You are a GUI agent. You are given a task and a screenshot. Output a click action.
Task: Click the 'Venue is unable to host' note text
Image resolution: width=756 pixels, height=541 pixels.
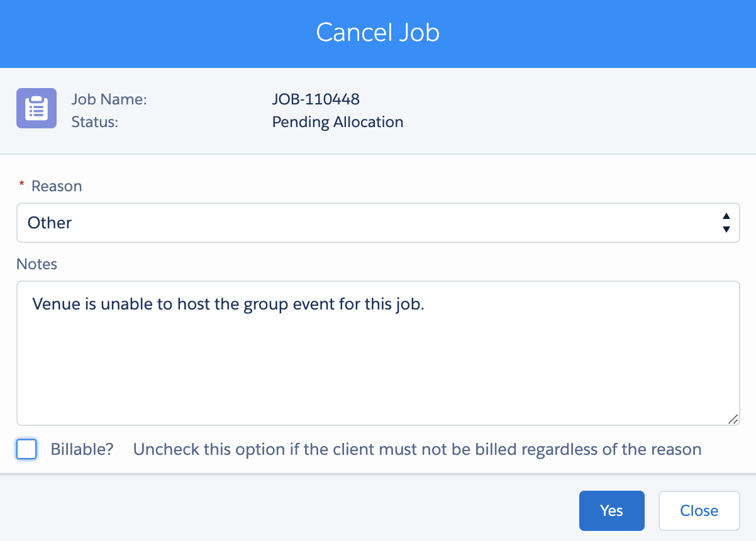[229, 304]
